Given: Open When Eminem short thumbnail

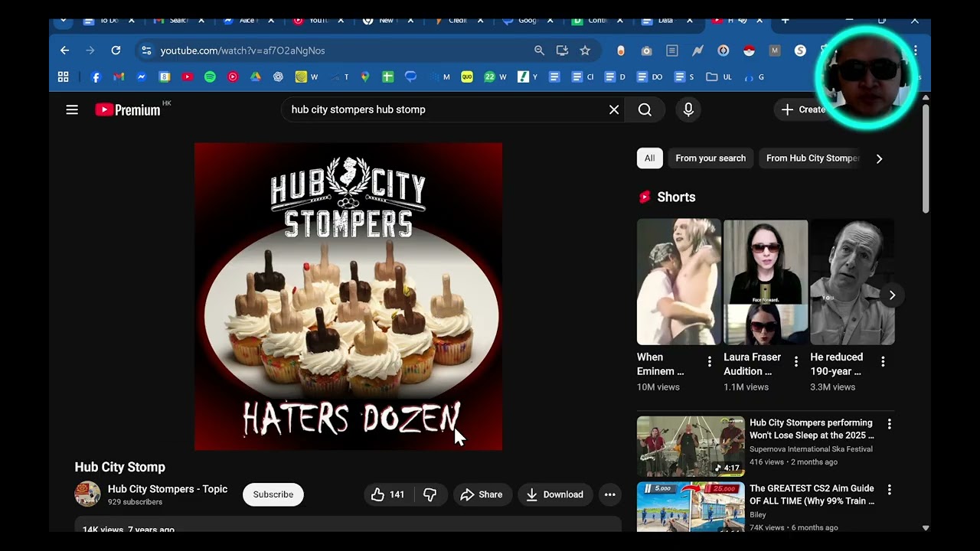Looking at the screenshot, I should point(679,282).
